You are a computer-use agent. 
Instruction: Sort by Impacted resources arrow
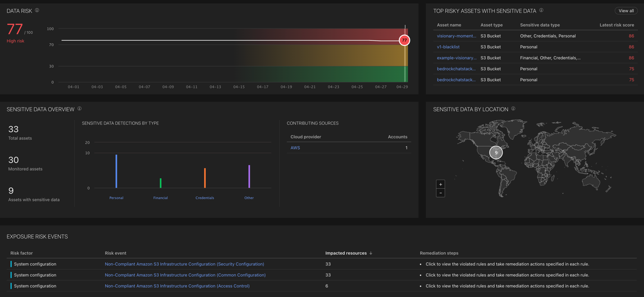pyautogui.click(x=371, y=253)
